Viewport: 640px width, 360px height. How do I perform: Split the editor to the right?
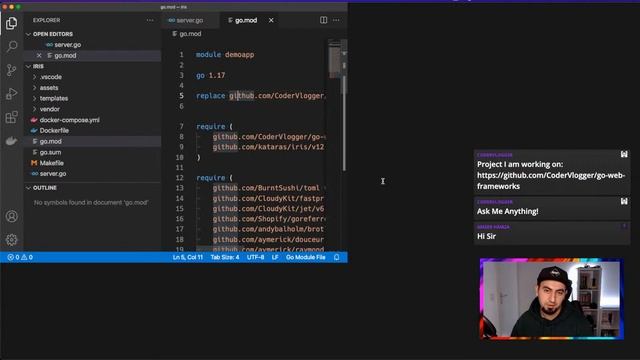pyautogui.click(x=323, y=20)
